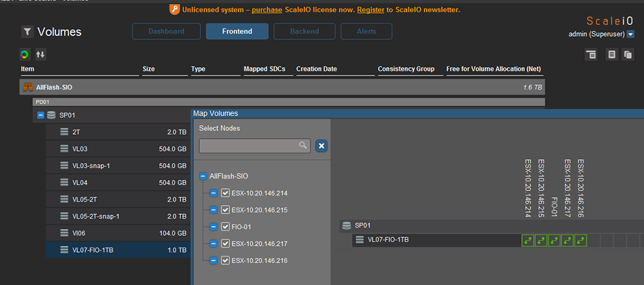Sort by the Mapped SDCs column header

tap(264, 69)
